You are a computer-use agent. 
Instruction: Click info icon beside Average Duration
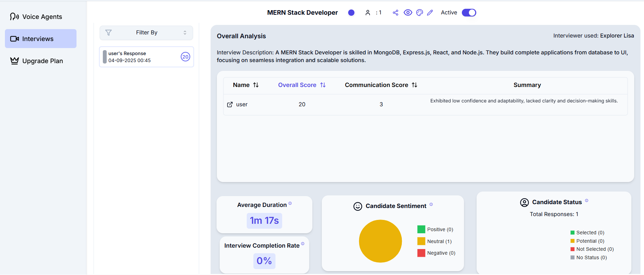290,203
